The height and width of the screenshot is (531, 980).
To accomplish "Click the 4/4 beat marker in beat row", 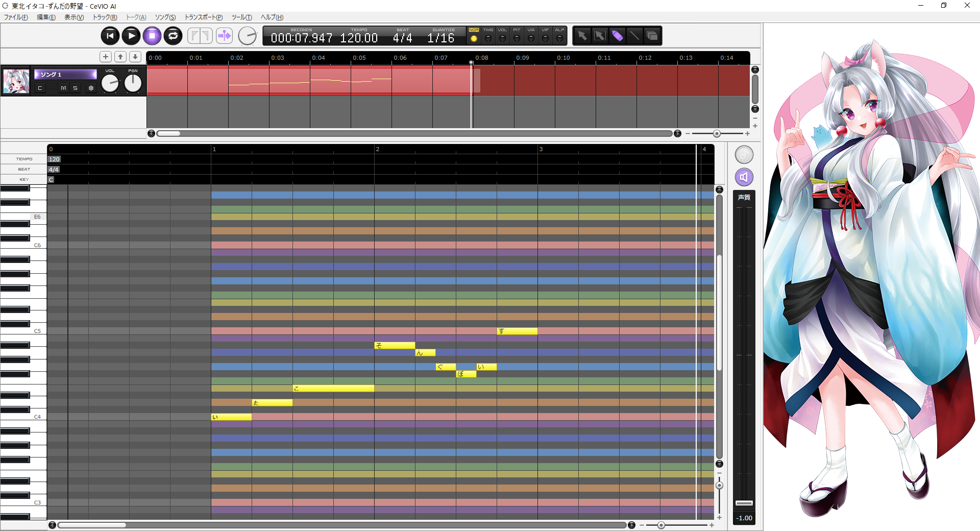I will click(54, 170).
